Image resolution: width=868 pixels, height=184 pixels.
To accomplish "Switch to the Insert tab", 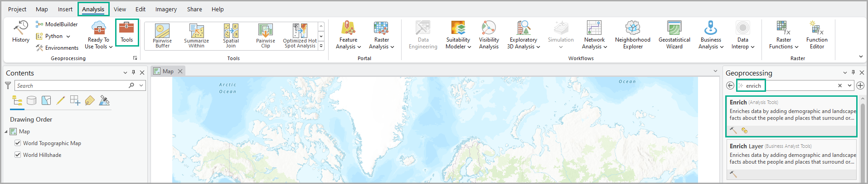I will [x=65, y=9].
